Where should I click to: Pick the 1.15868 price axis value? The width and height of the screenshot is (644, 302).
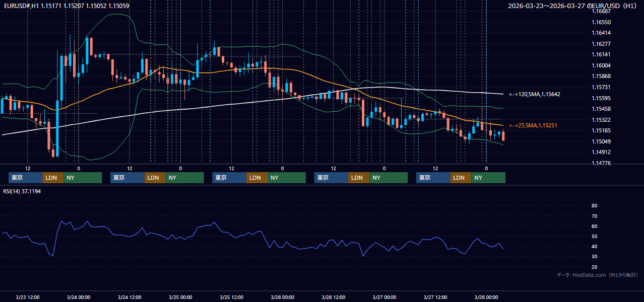coord(601,76)
